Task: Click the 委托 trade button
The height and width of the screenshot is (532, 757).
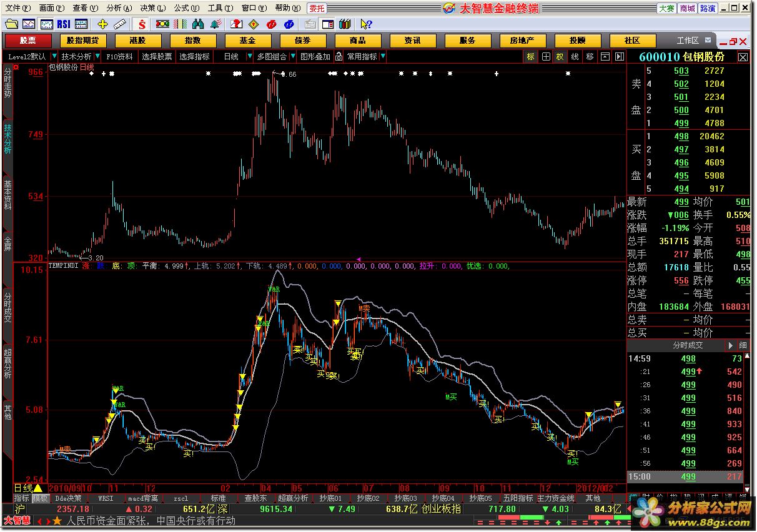Action: coord(317,8)
